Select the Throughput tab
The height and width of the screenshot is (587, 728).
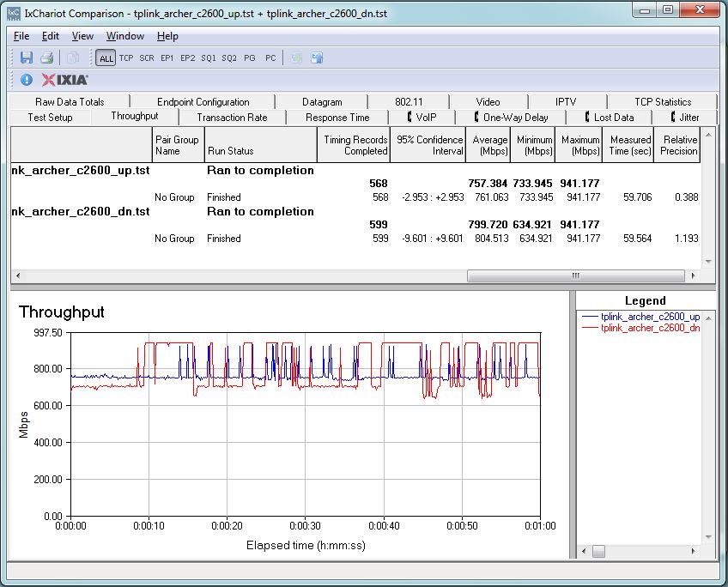[x=135, y=116]
